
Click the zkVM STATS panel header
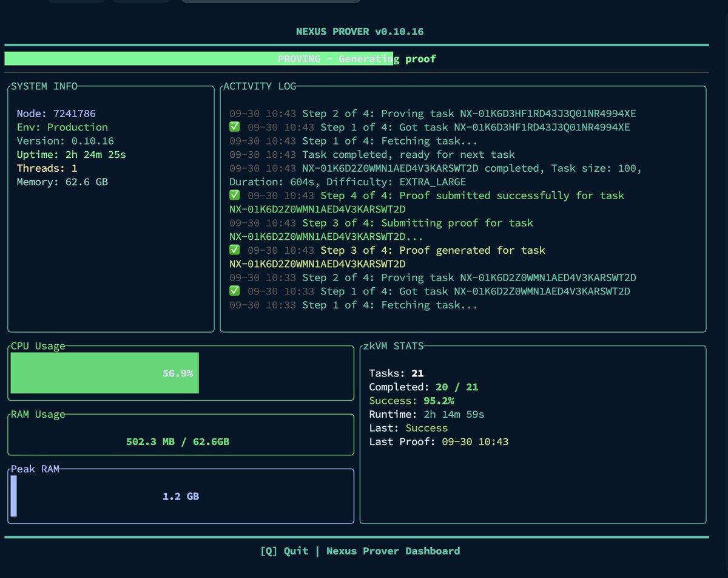coord(393,346)
